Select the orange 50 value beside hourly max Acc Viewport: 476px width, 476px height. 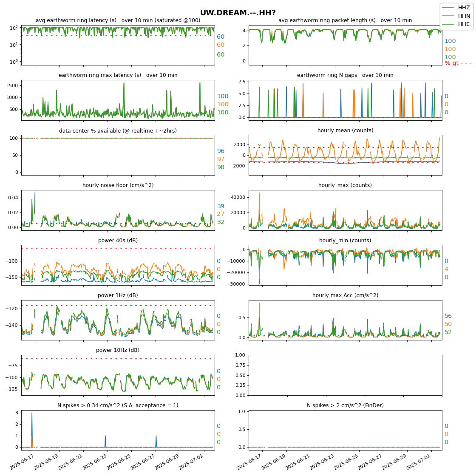(x=448, y=324)
